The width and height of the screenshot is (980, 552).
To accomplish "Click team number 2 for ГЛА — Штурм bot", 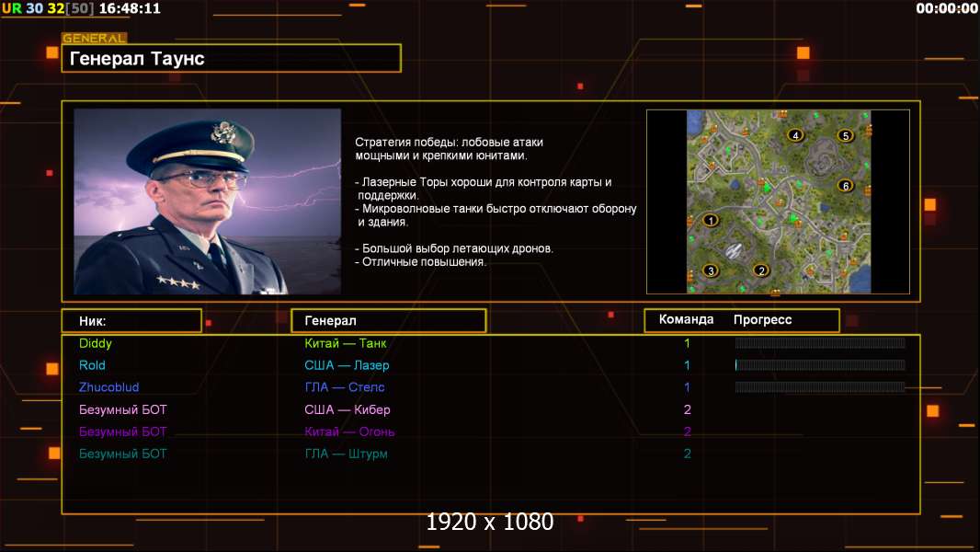I will 687,454.
